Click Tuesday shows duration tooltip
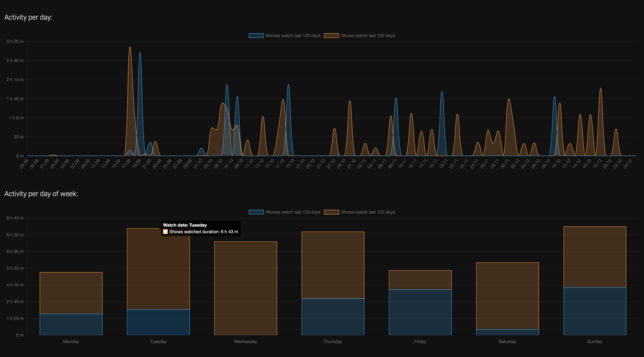This screenshot has height=357, width=644. (x=201, y=228)
